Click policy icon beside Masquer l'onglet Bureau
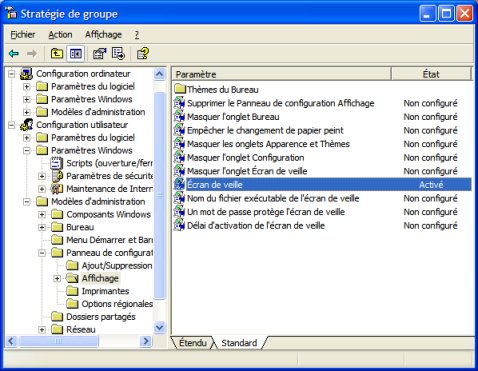 180,117
